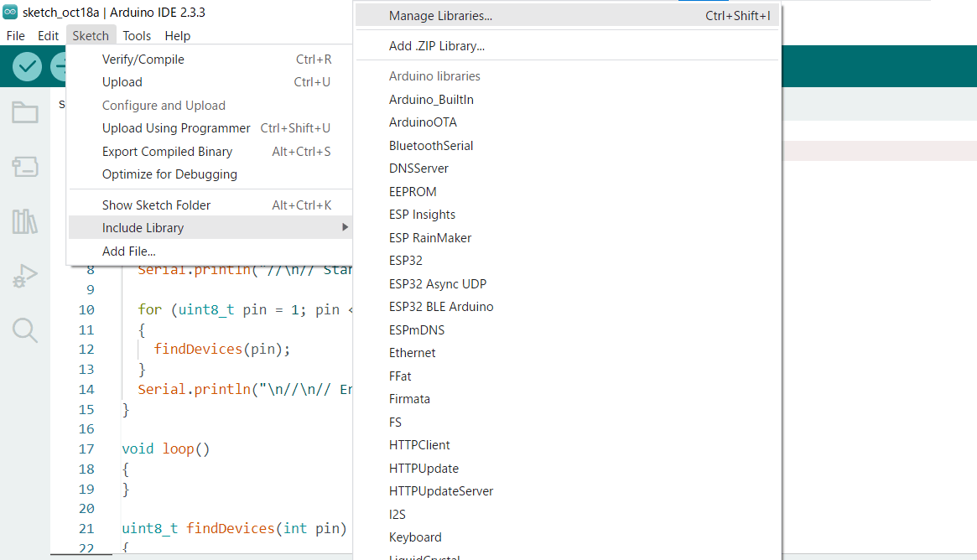Choose Upload from the Sketch menu
977x560 pixels.
click(210, 81)
